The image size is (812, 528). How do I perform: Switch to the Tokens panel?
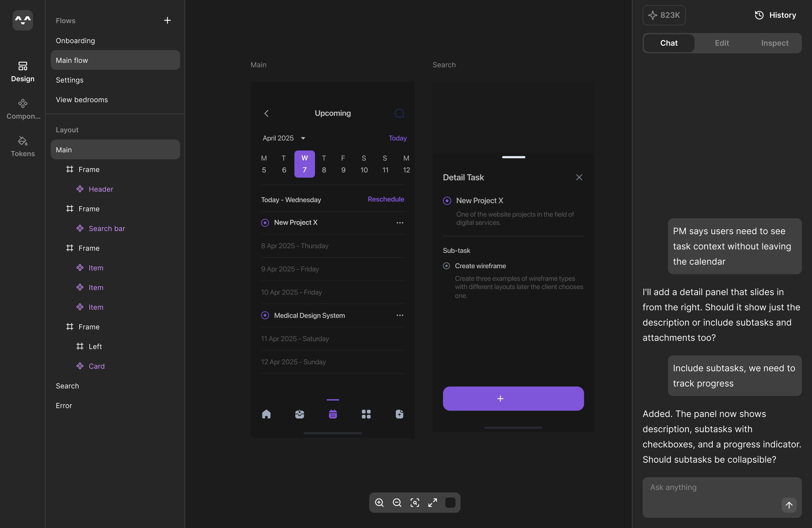pos(23,146)
